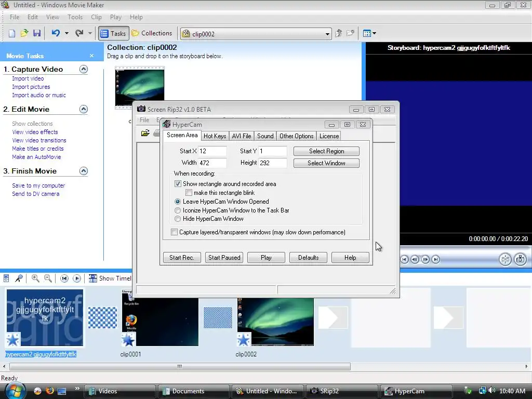The height and width of the screenshot is (399, 532).
Task: Create new collection folder icon
Action: [350, 33]
